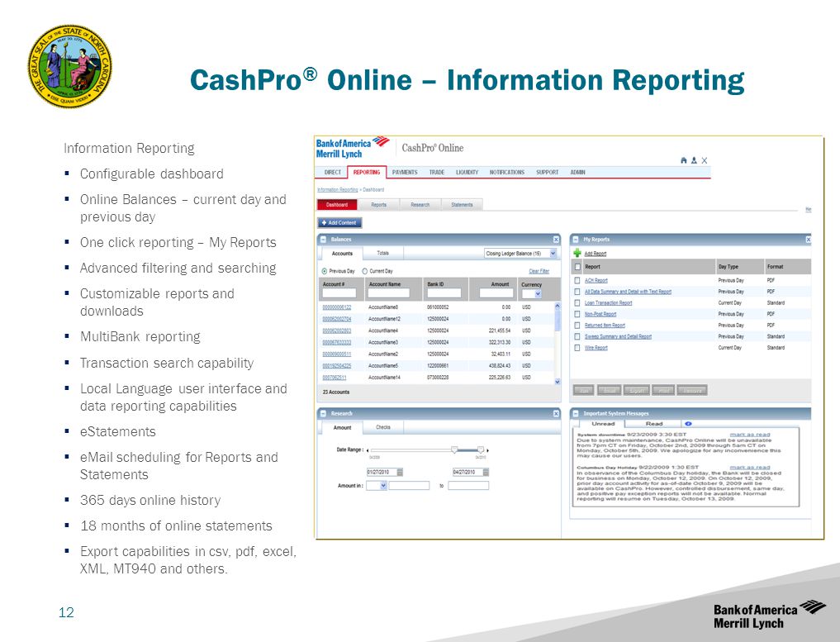This screenshot has width=840, height=642.
Task: Check the ACH Report checkbox
Action: (x=577, y=280)
